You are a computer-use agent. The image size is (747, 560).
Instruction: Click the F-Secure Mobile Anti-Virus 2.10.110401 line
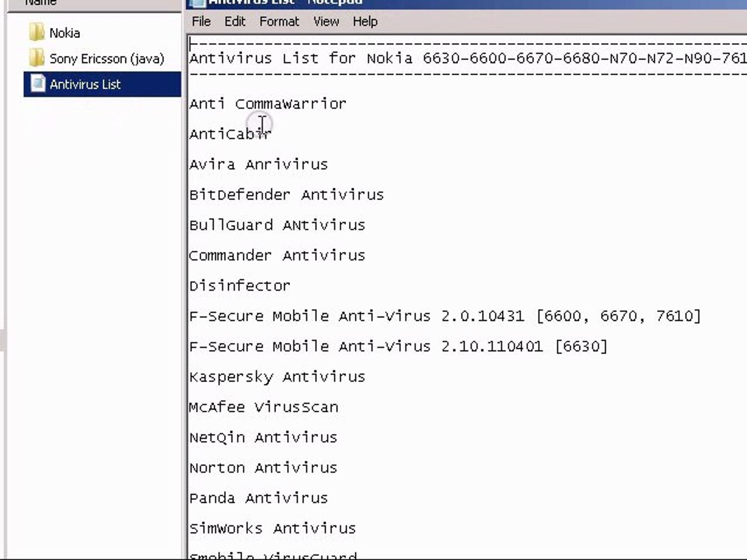click(x=398, y=346)
